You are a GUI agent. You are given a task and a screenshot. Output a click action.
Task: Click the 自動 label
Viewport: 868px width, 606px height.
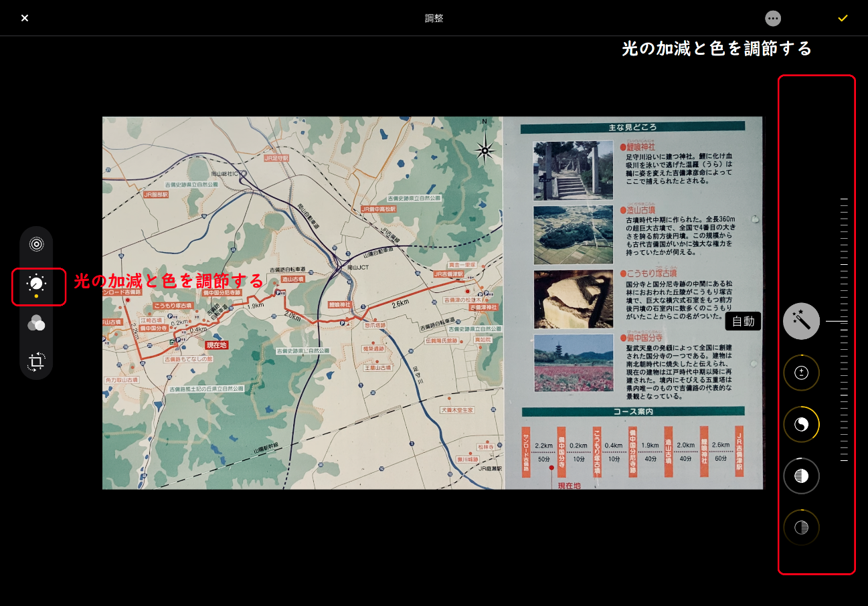click(744, 321)
